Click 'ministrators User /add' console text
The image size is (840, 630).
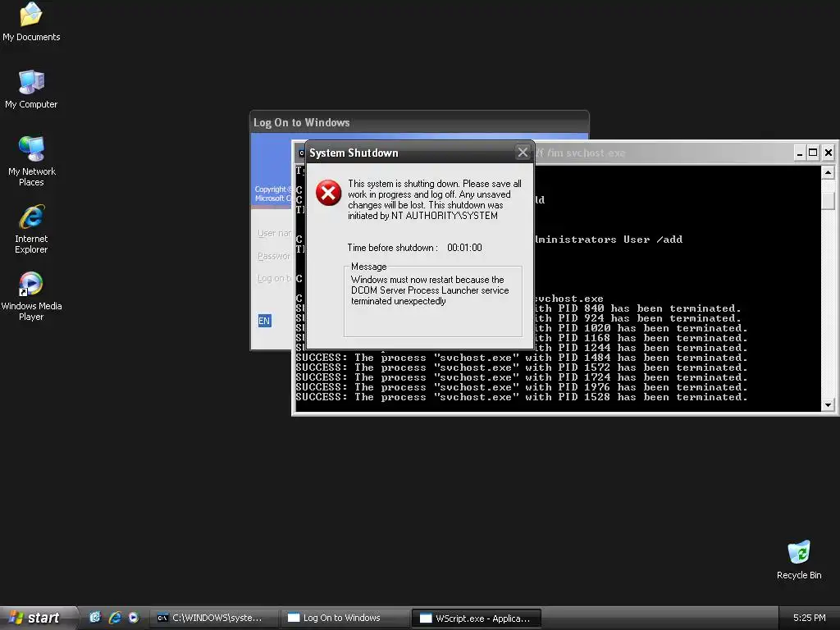609,240
